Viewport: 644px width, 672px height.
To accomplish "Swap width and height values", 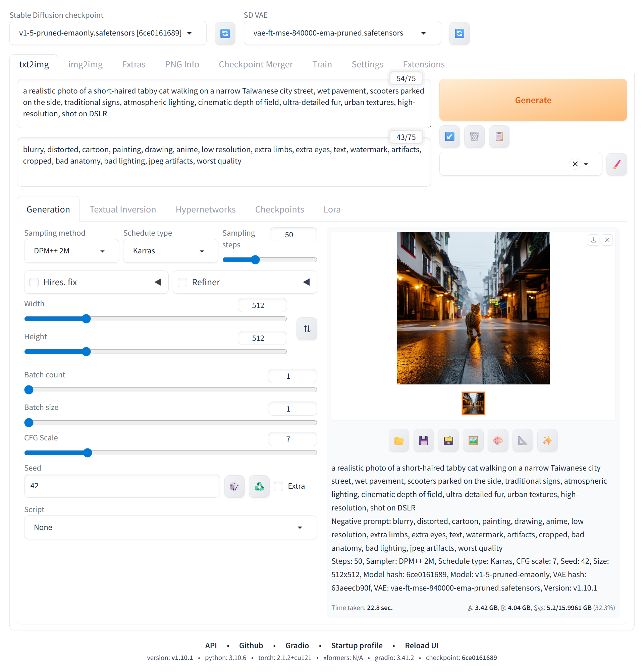I will (307, 329).
